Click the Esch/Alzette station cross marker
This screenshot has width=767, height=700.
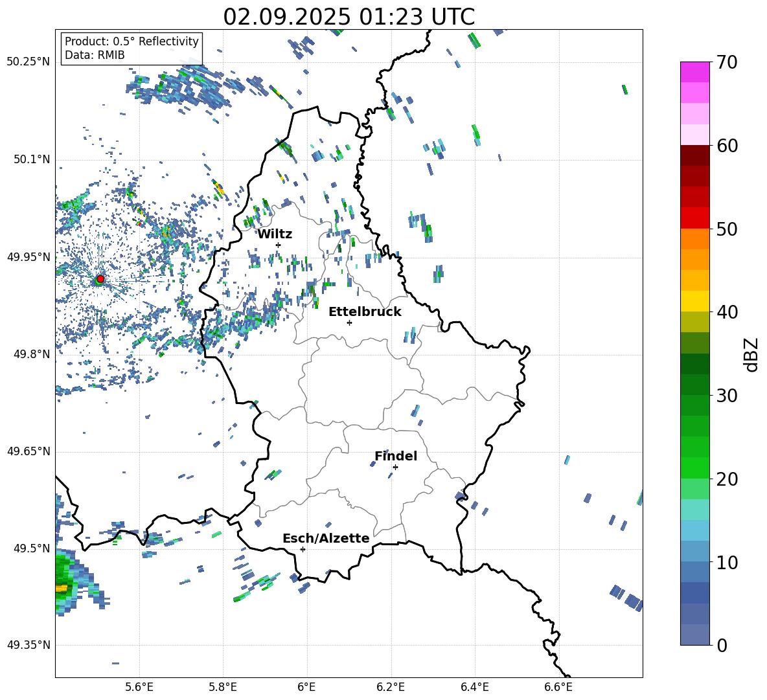(303, 549)
